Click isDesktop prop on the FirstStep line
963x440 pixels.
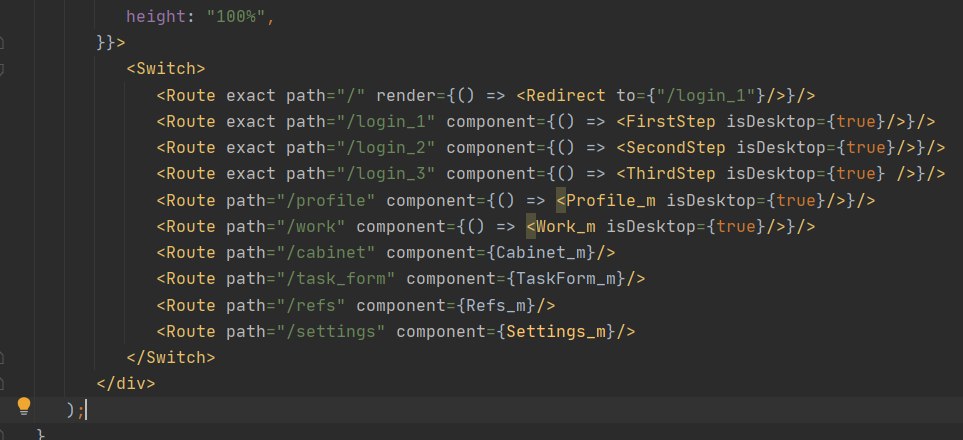(771, 122)
